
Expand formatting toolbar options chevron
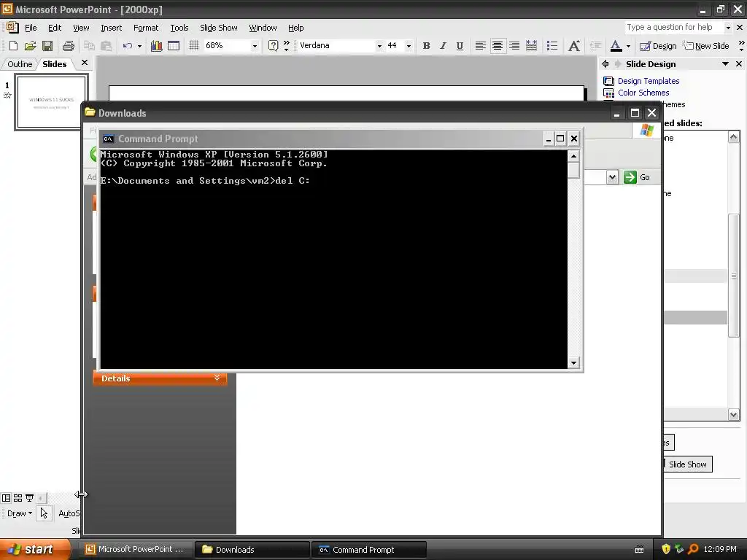[741, 46]
